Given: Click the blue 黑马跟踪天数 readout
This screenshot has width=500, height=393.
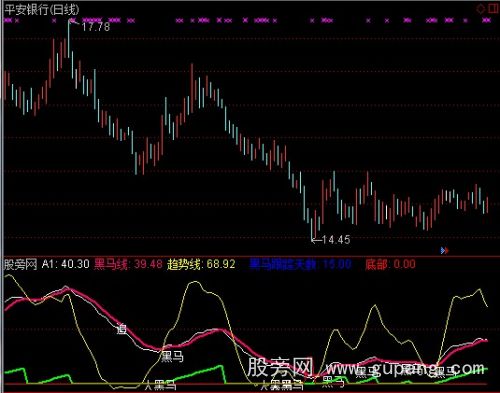Looking at the screenshot, I should click(x=300, y=264).
